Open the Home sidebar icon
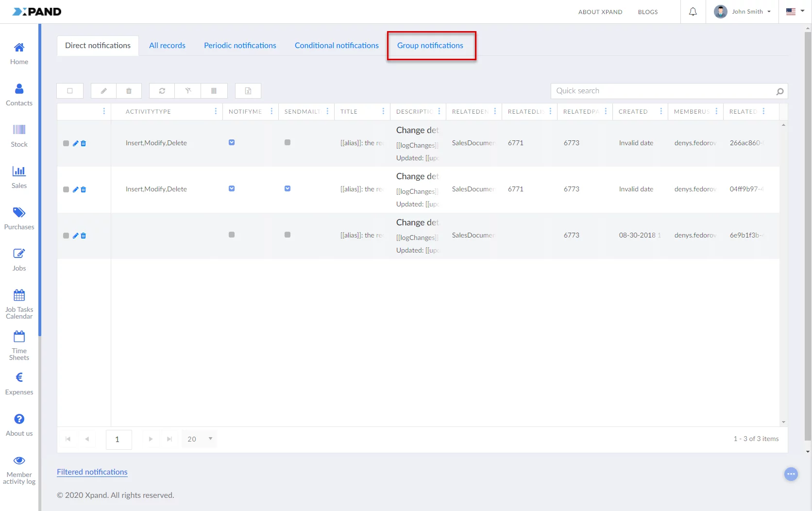This screenshot has height=511, width=812. click(x=19, y=48)
